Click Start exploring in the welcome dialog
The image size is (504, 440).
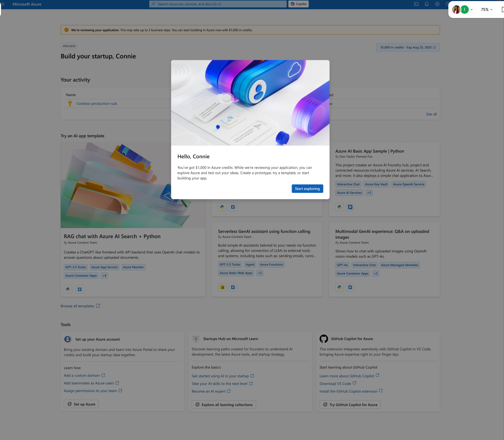point(307,189)
